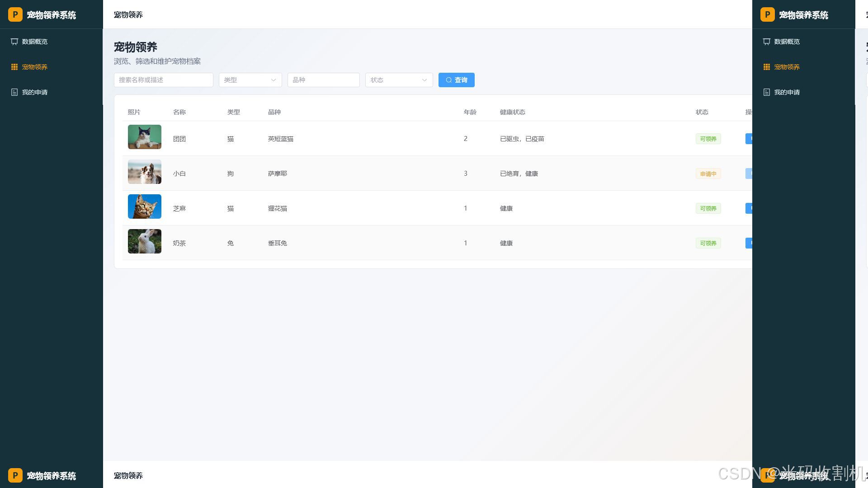868x488 pixels.
Task: Click age value 2 in 团团 row
Action: click(466, 139)
